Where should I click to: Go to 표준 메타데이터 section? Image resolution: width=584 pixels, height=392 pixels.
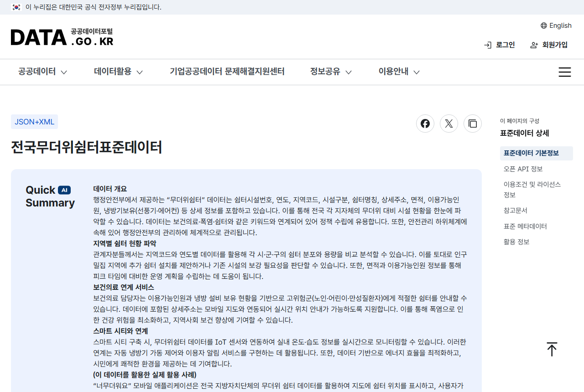pos(525,227)
